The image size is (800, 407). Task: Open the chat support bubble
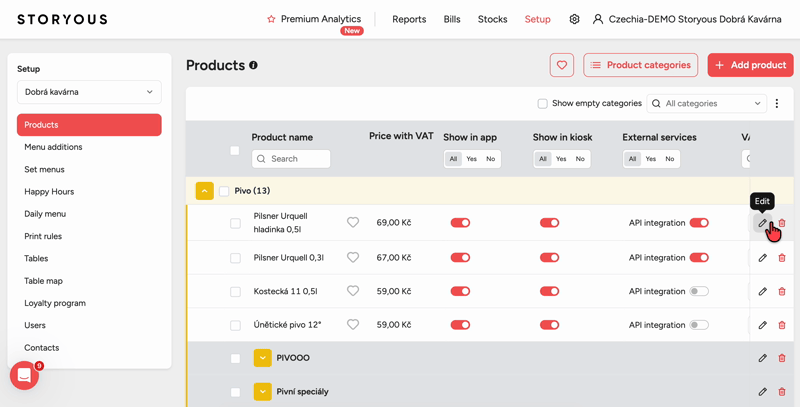coord(24,375)
